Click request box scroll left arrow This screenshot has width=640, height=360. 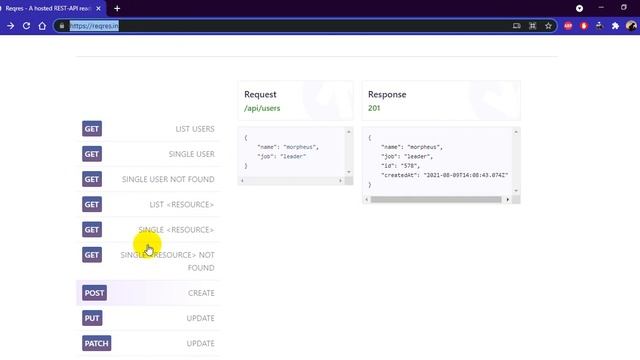coord(242,180)
